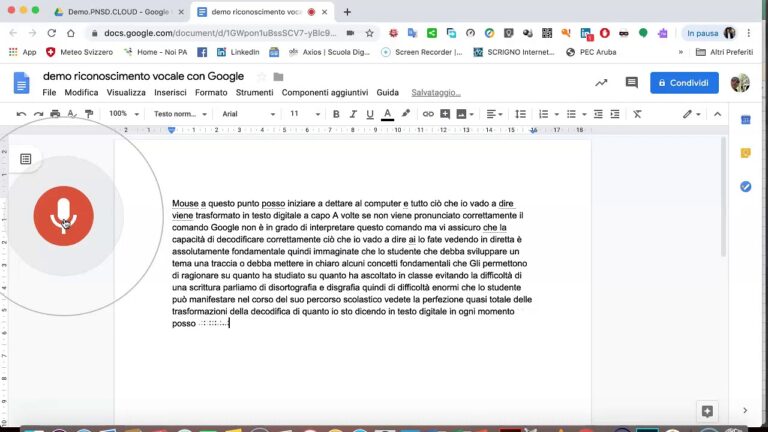Screen dimensions: 768x432
Task: Open the Meteo Svizzero bookmark
Action: tap(79, 52)
